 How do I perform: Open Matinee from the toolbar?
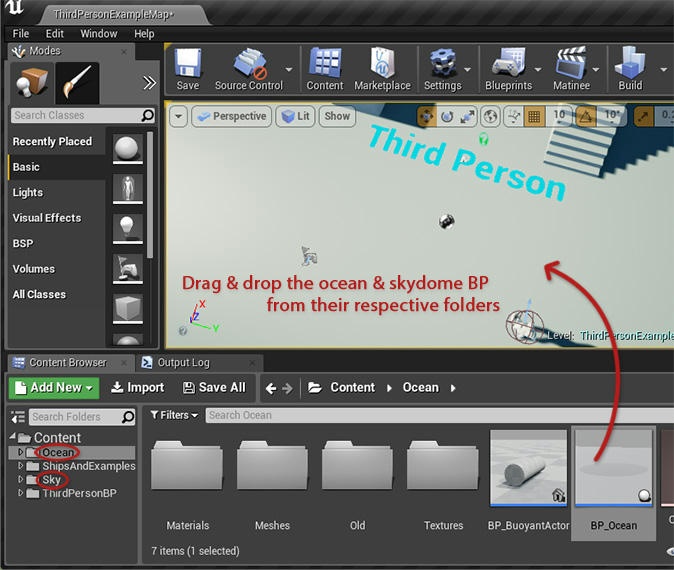(x=573, y=66)
